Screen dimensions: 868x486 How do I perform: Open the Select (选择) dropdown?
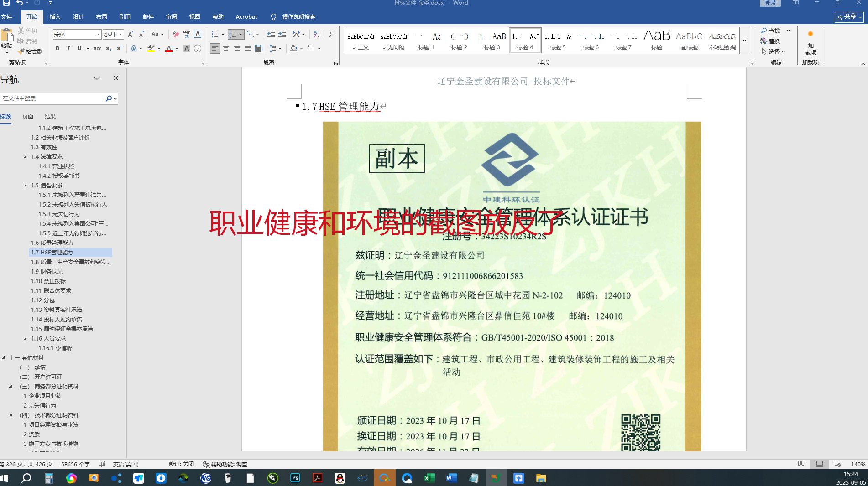[x=773, y=52]
